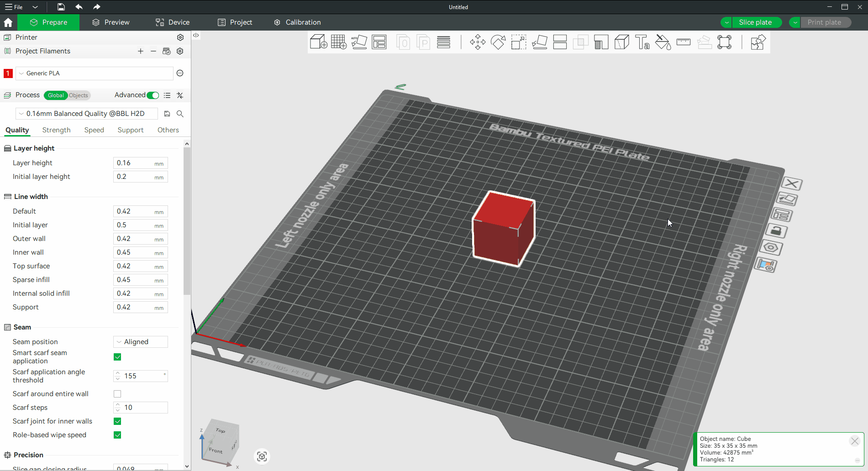868x471 pixels.
Task: Switch to the Strength settings tab
Action: point(56,130)
